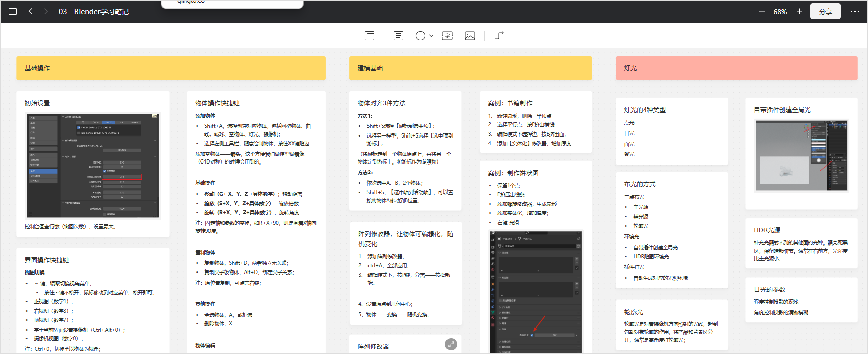Select the yellow 建模基础 header card
The width and height of the screenshot is (868, 354).
pos(470,68)
